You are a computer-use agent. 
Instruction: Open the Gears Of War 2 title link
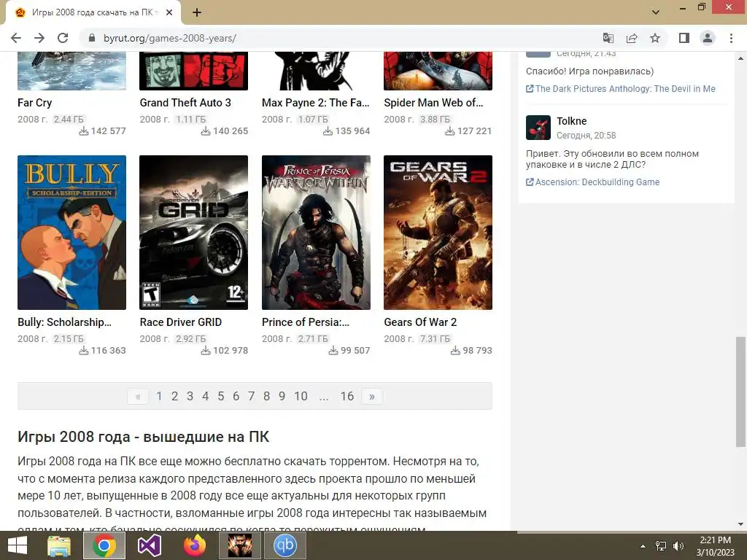point(420,322)
